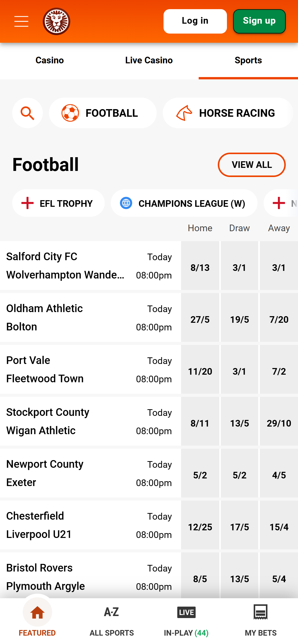Image resolution: width=298 pixels, height=644 pixels.
Task: Select the Horse Racing quick filter
Action: (x=228, y=113)
